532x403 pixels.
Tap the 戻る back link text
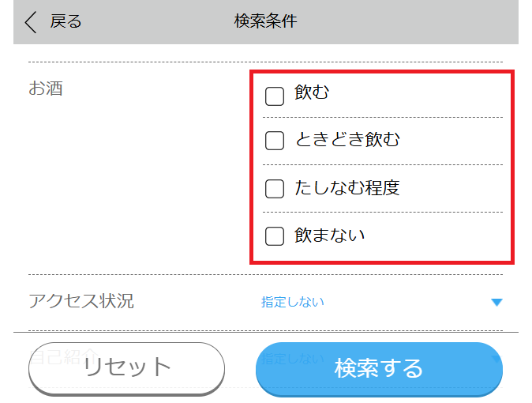point(66,21)
